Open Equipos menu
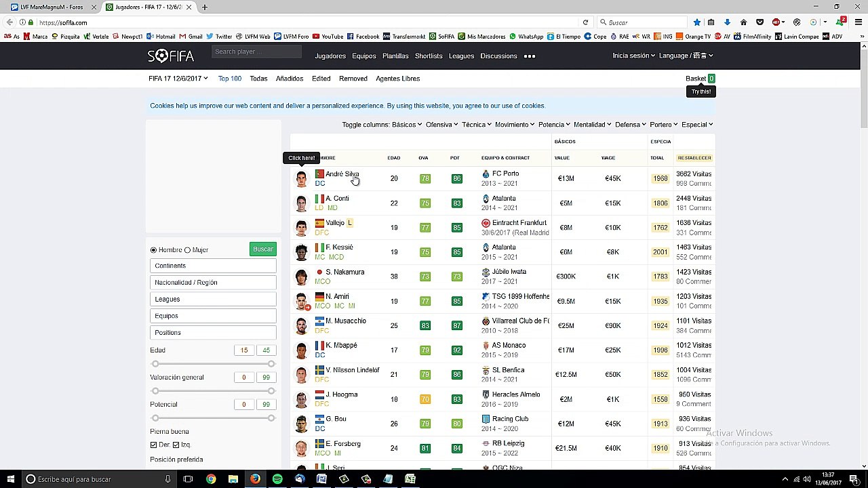Viewport: 868px width, 488px height. tap(364, 56)
